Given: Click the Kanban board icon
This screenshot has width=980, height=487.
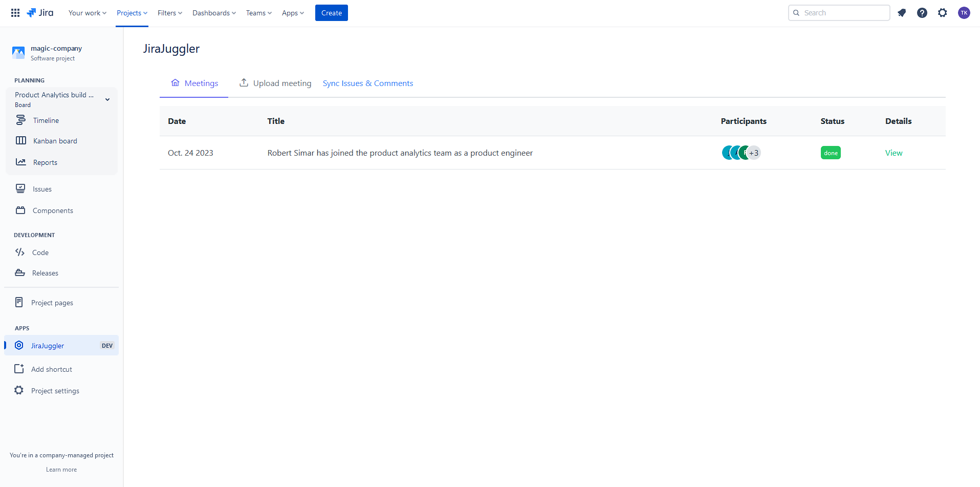Looking at the screenshot, I should tap(21, 140).
